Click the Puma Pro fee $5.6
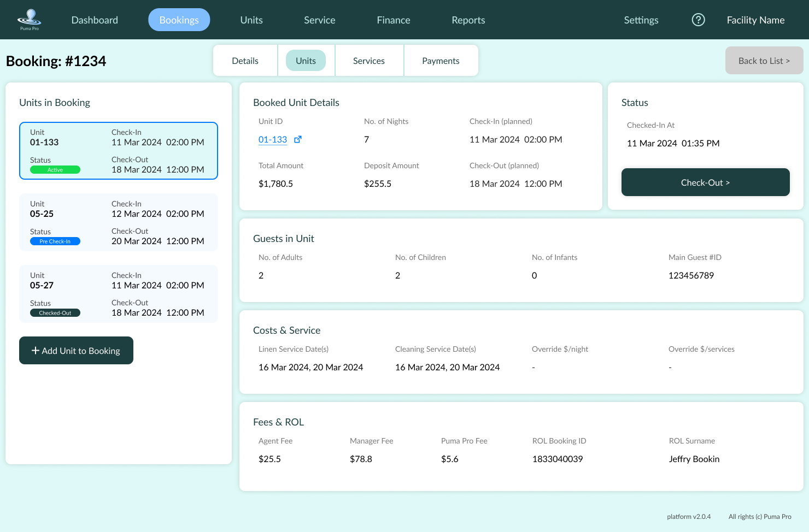 (x=450, y=459)
